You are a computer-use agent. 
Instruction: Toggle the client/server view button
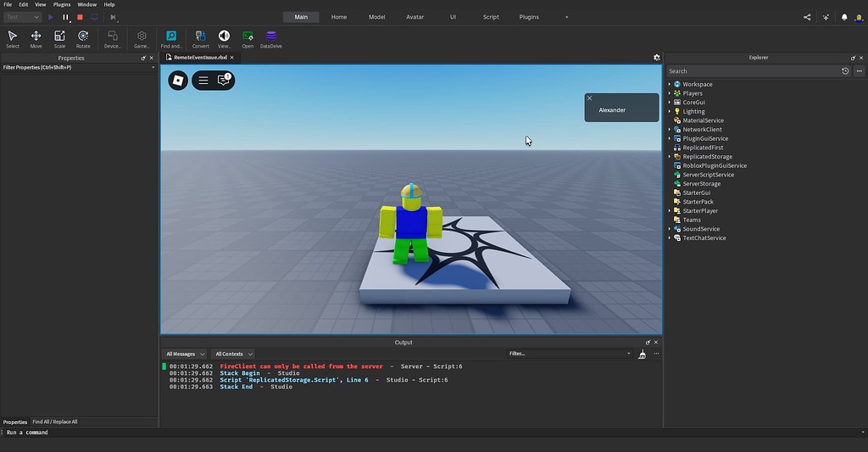tap(94, 17)
